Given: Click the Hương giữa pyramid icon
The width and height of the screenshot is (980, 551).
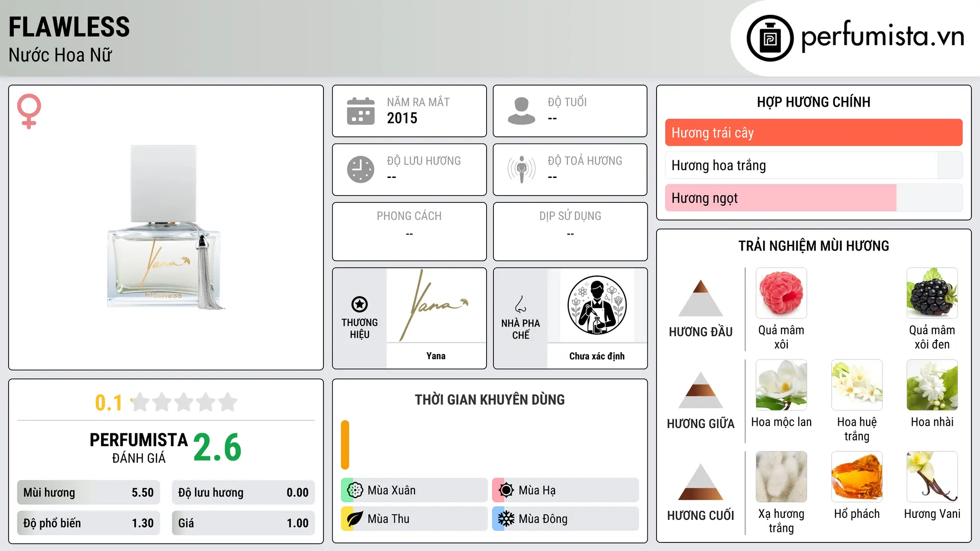Looking at the screenshot, I should pos(701,390).
